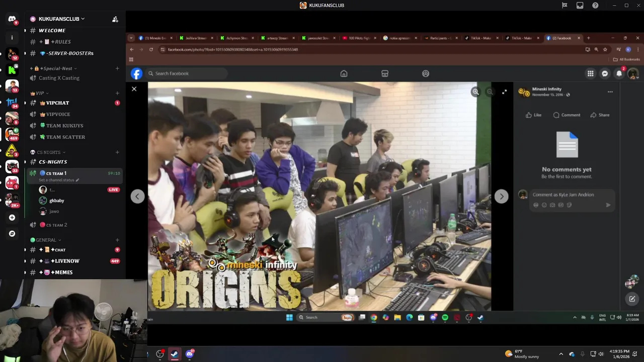Share the Mineski Infinity photo

[600, 115]
